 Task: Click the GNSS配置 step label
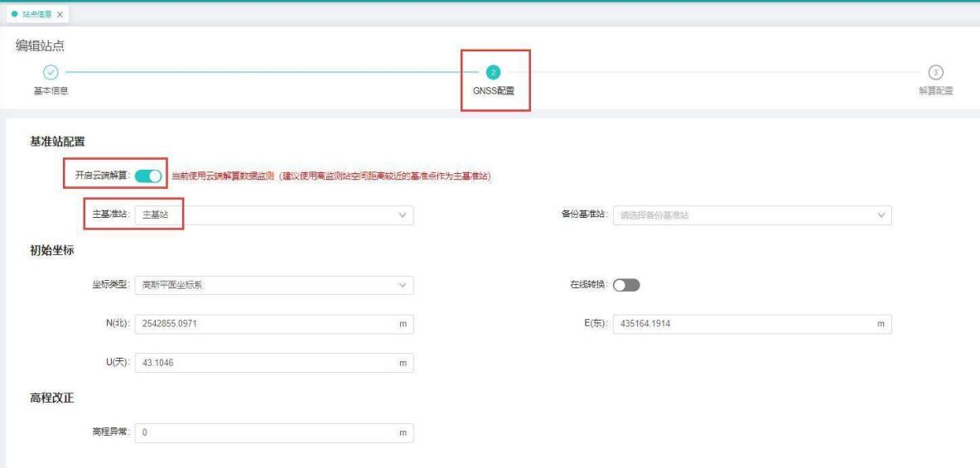(x=493, y=91)
